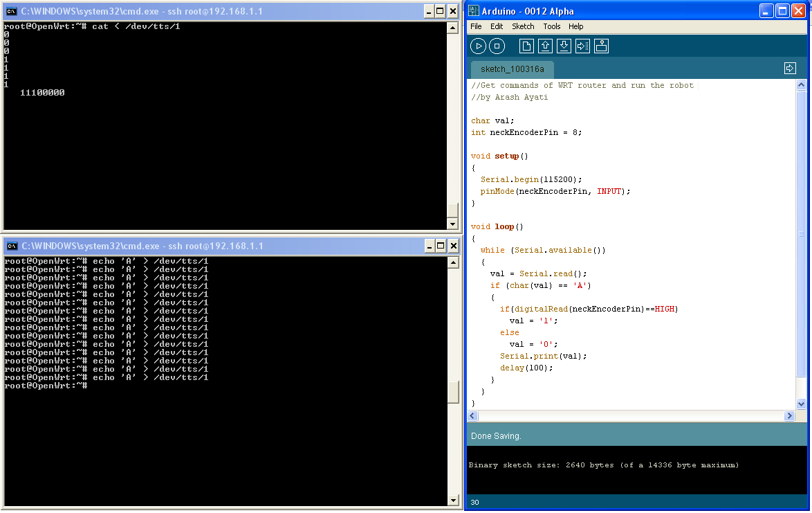Open the Tools menu in Arduino
The image size is (812, 513).
coord(551,26)
